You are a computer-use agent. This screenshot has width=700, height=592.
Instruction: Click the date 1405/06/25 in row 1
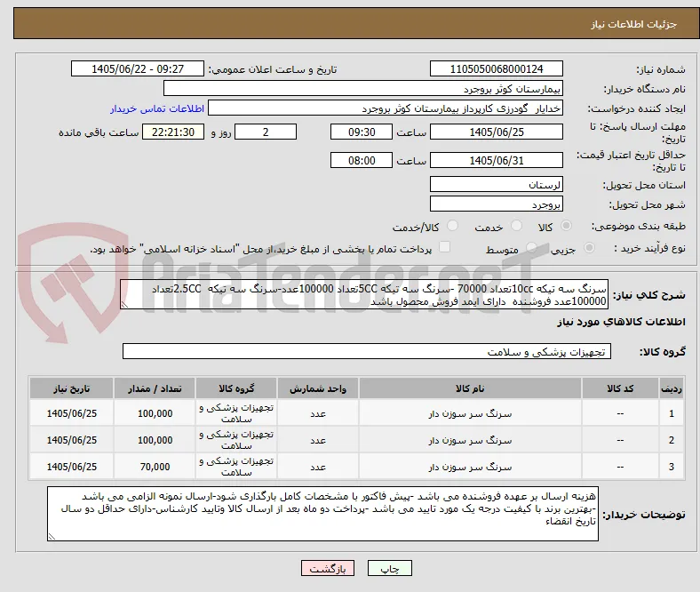pos(71,413)
